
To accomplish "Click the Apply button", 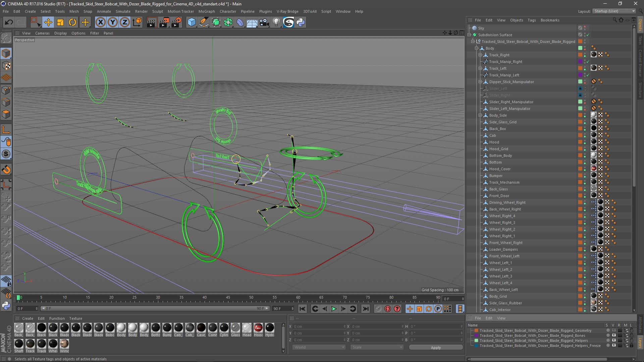I will click(x=436, y=348).
